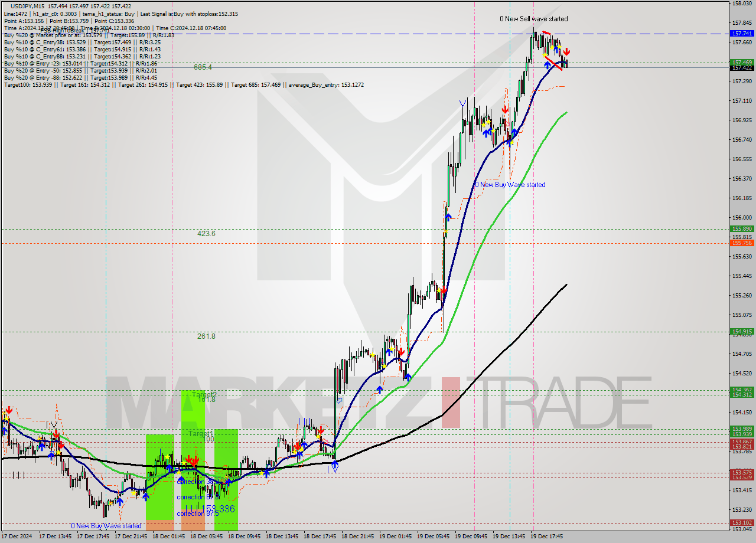
Task: Click the 154.520 price axis value
Action: pos(741,374)
